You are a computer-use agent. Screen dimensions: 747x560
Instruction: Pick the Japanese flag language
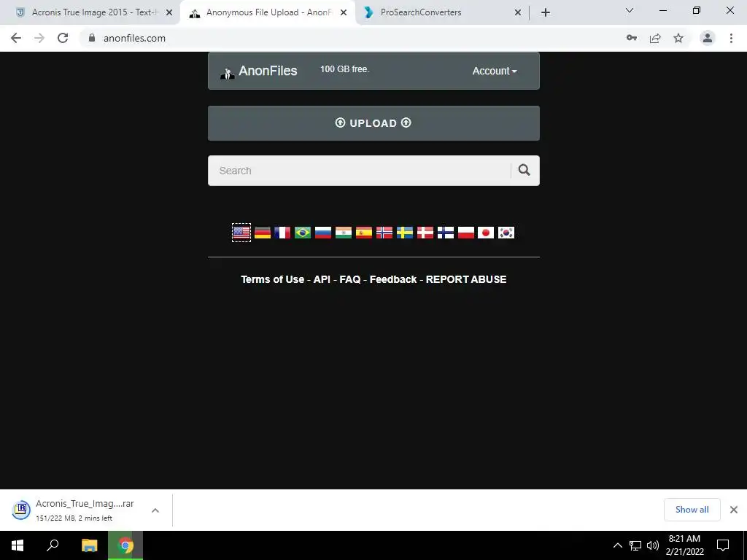point(486,233)
